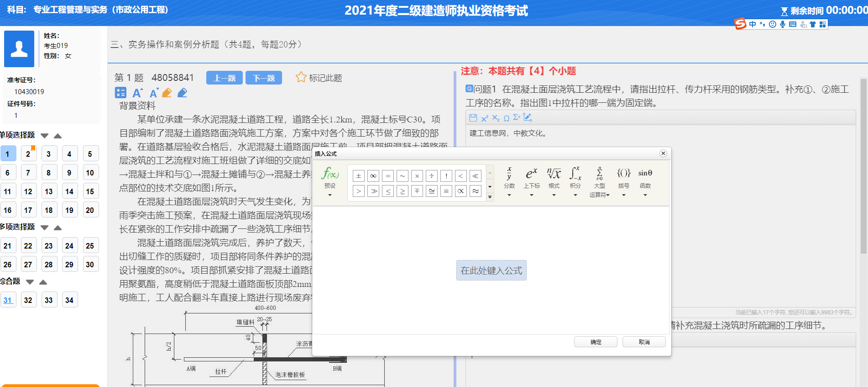Click the formula input placeholder 在此处键入公式
Screen dimensions: 868x387
tap(491, 270)
